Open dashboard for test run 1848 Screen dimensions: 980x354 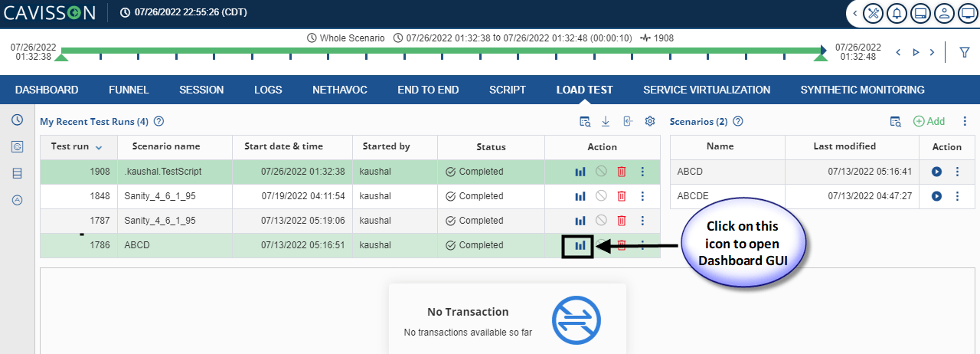[x=580, y=196]
